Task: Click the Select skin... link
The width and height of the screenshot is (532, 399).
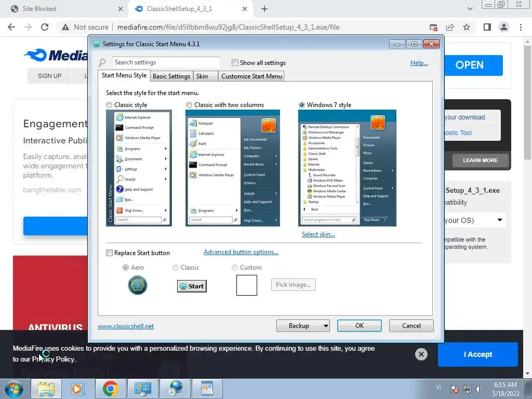Action: click(x=318, y=234)
